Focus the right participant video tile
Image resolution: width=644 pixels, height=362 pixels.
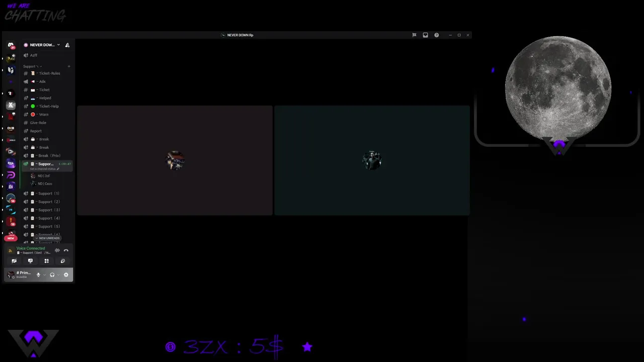click(x=372, y=160)
